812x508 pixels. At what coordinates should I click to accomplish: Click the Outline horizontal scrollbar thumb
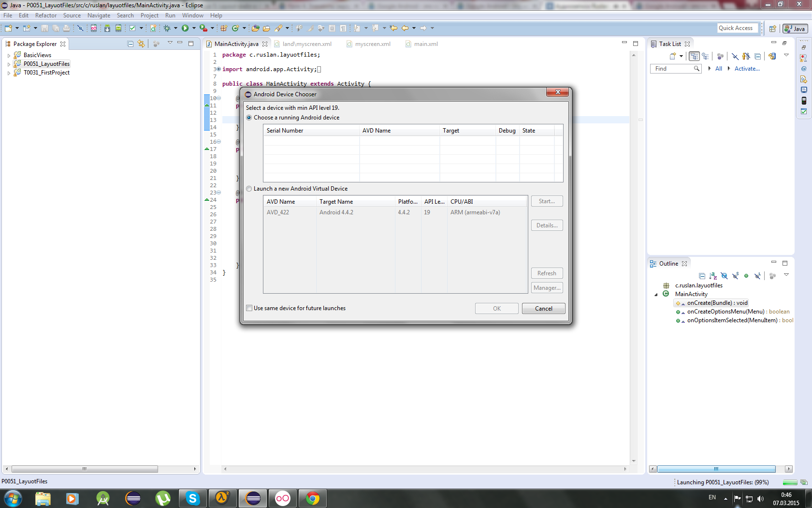point(716,469)
